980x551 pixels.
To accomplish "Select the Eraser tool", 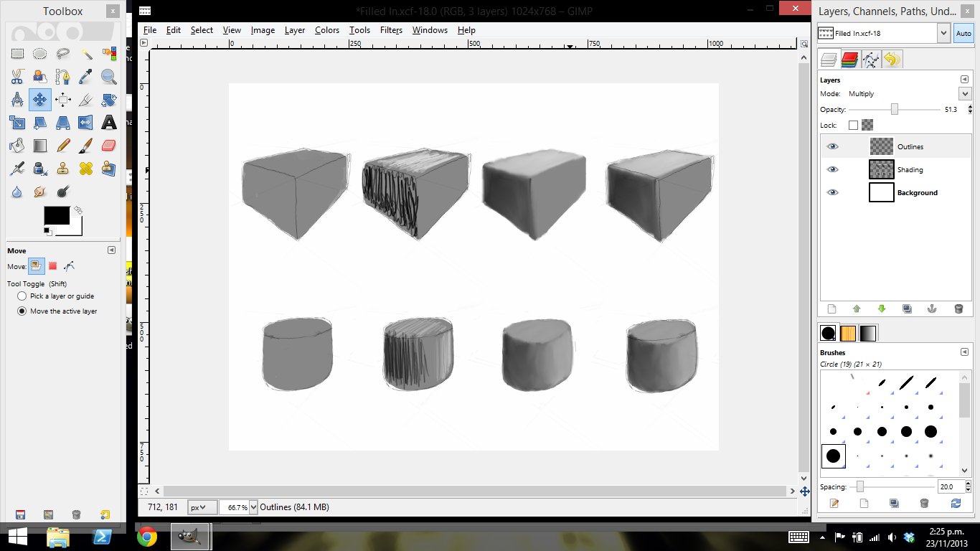I will tap(109, 146).
